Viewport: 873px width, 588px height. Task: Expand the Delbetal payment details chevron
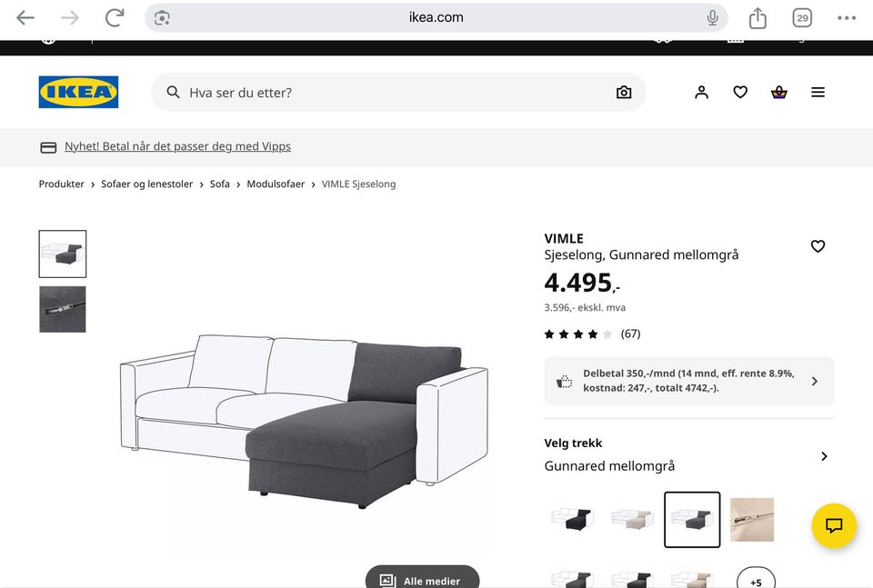(815, 381)
